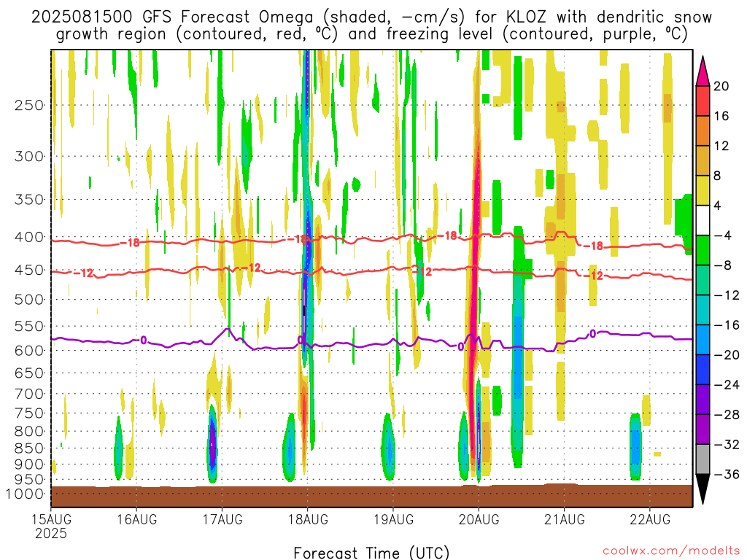Select the 700 pressure level label
747x560 pixels.
click(x=29, y=394)
